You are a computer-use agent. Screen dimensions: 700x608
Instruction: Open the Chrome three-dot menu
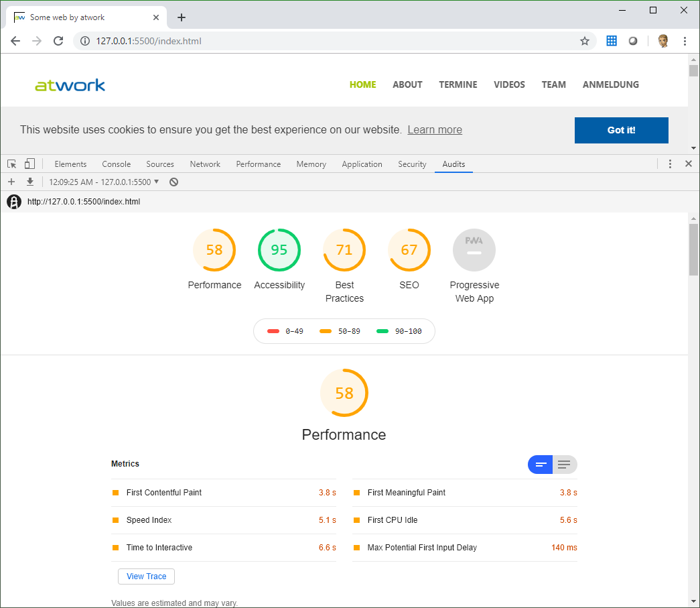pos(685,41)
